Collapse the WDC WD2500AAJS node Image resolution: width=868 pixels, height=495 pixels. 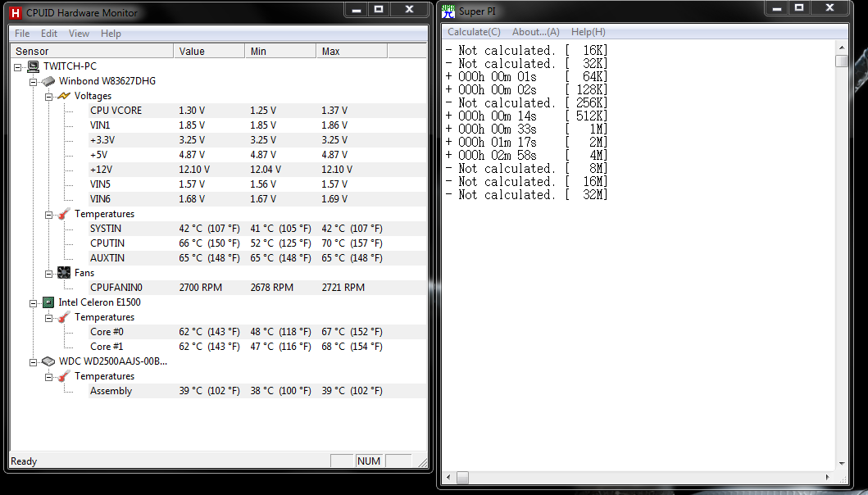34,362
